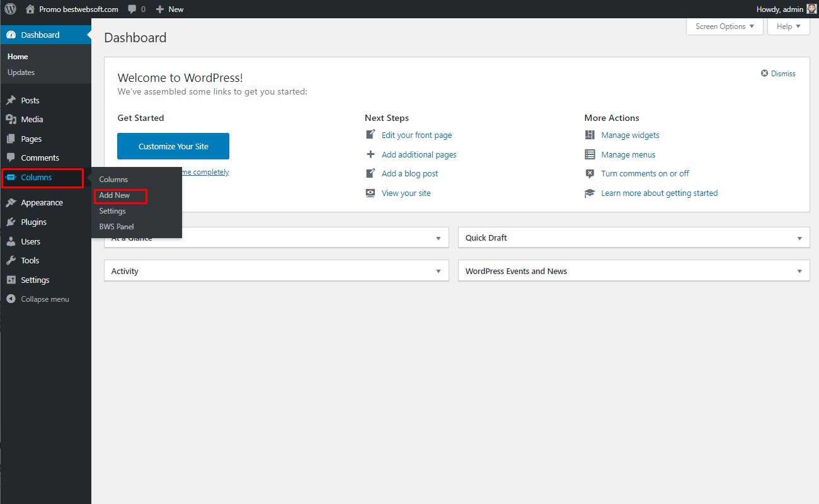819x504 pixels.
Task: Click the list icon beside Manage menus
Action: tap(590, 154)
